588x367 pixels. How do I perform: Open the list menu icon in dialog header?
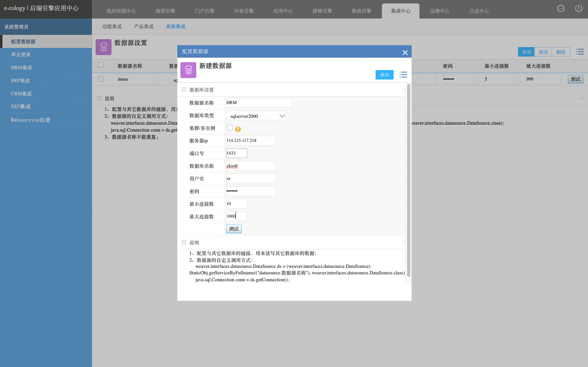click(x=403, y=75)
